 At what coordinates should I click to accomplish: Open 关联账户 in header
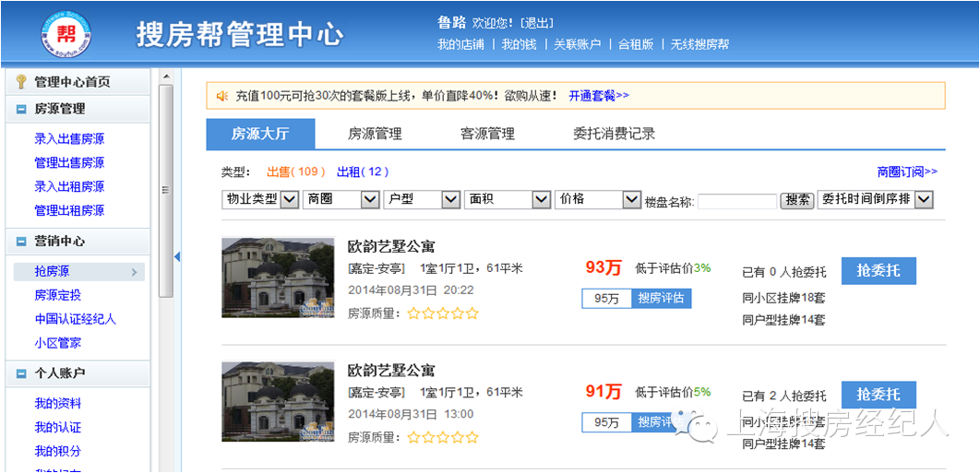(578, 45)
